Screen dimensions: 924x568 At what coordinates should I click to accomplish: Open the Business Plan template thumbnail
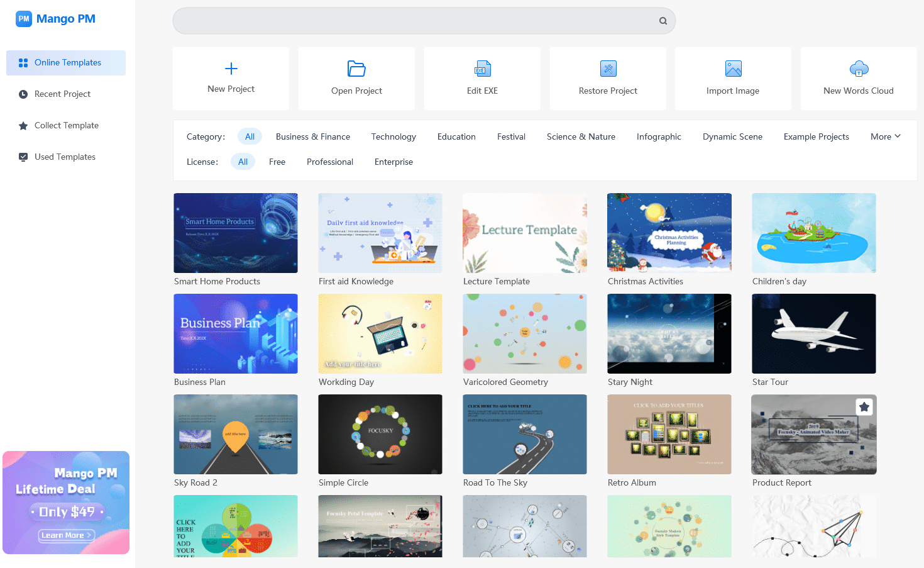[235, 334]
